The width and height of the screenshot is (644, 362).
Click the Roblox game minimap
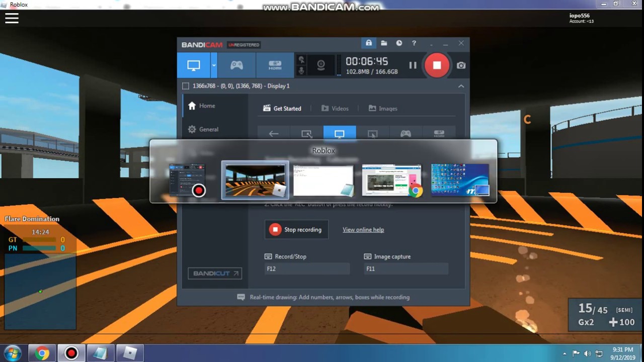(40, 291)
